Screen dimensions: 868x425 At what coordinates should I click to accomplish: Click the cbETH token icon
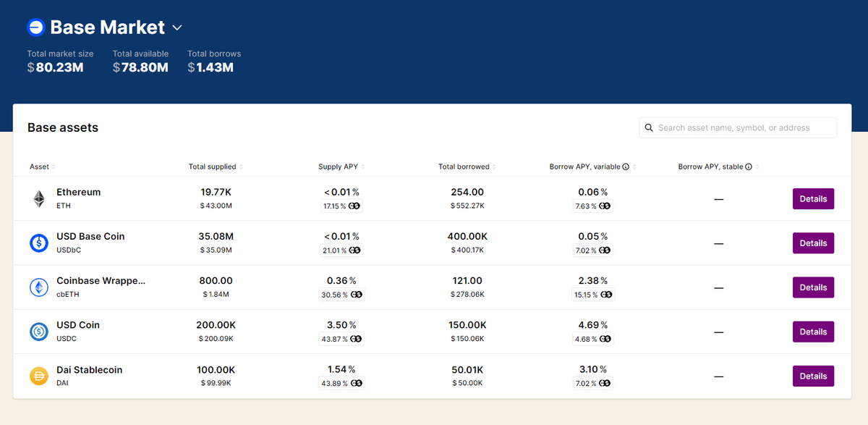tap(39, 287)
